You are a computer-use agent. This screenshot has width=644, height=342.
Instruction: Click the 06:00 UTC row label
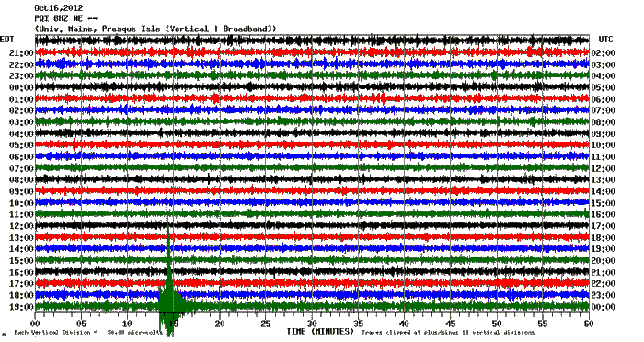pyautogui.click(x=603, y=99)
